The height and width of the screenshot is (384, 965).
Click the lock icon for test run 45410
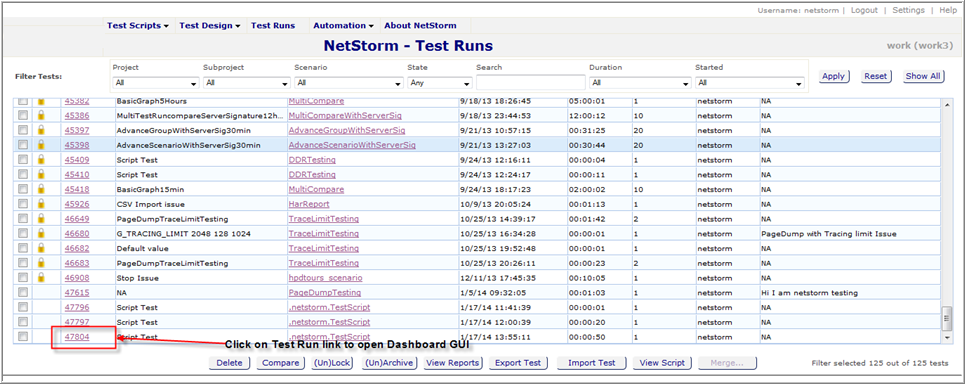[x=42, y=174]
